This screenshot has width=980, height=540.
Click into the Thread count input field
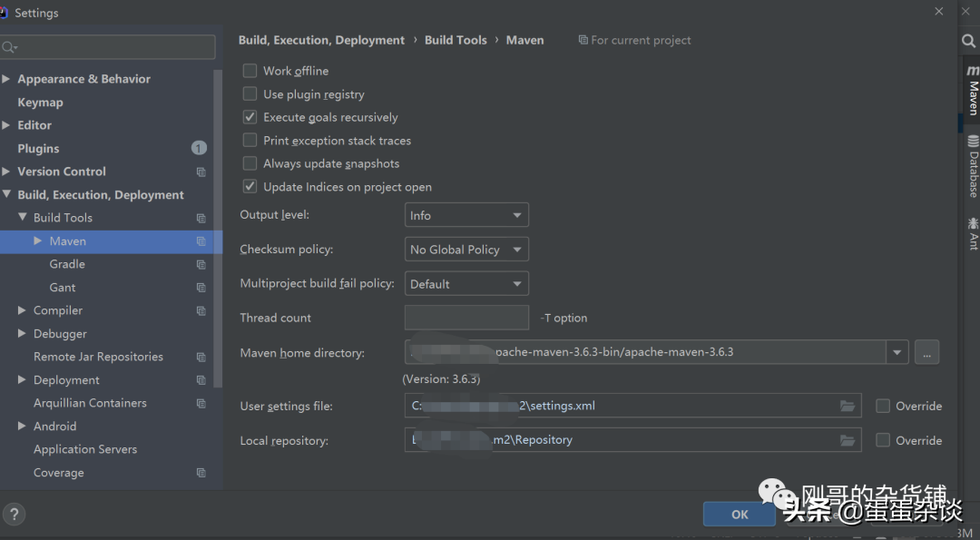click(x=466, y=318)
